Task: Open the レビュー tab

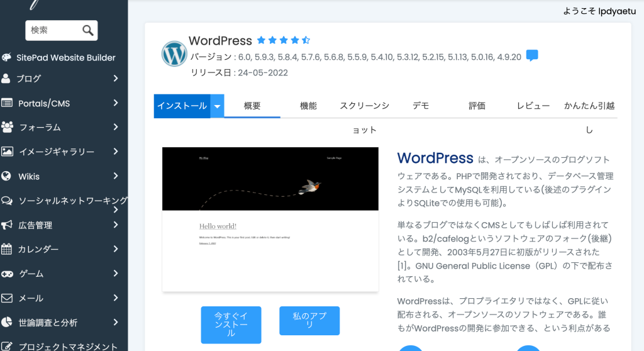Action: coord(533,106)
